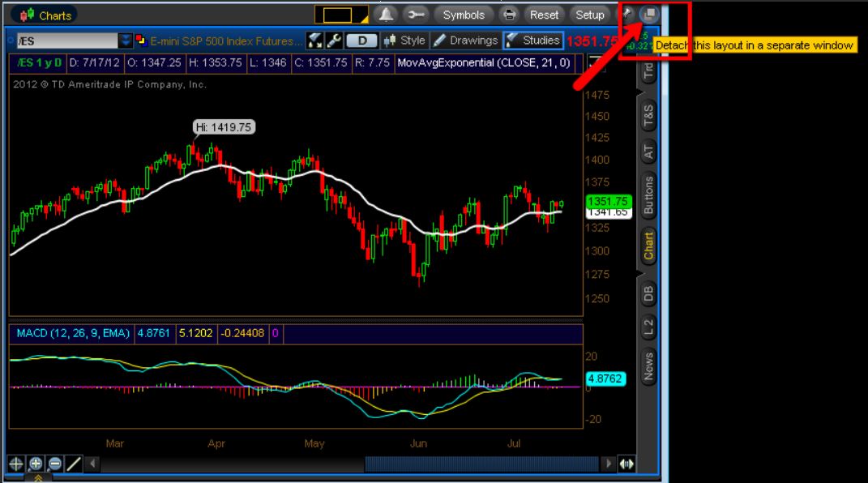This screenshot has height=483, width=868.
Task: Switch to the DB sidebar tab
Action: [x=648, y=293]
